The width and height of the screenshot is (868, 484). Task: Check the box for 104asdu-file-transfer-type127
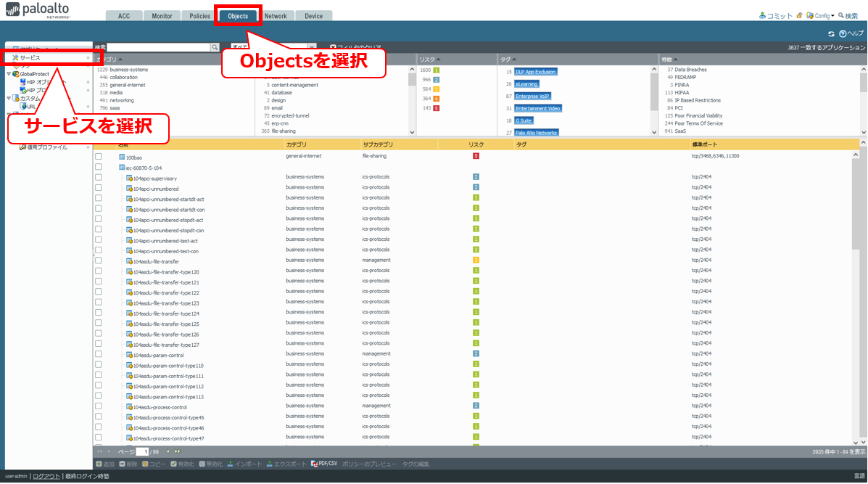click(x=99, y=343)
